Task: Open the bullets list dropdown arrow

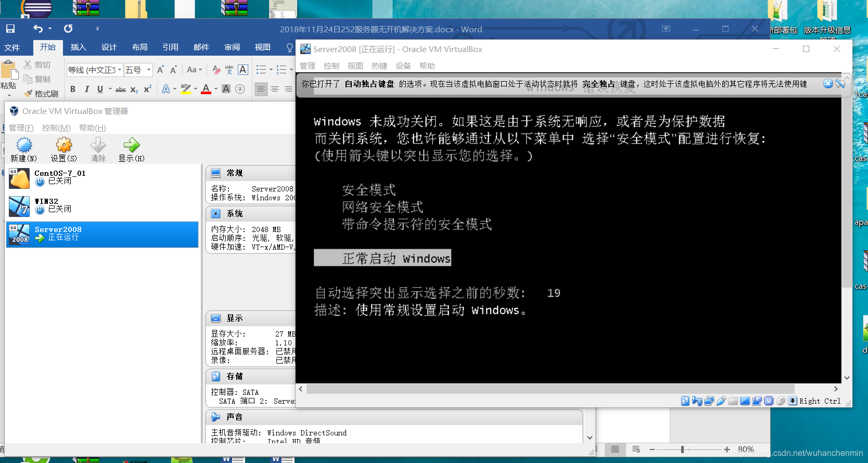Action: [271, 70]
